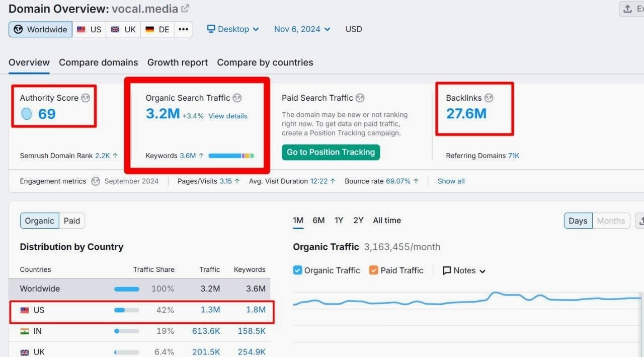Click the Worldwide globe icon
The width and height of the screenshot is (644, 357).
point(18,29)
